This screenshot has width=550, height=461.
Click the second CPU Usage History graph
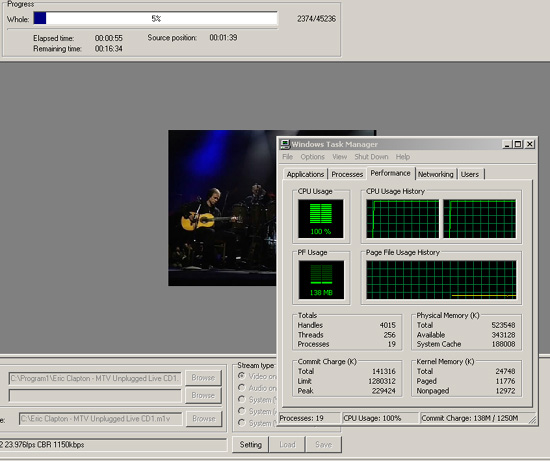[x=479, y=219]
